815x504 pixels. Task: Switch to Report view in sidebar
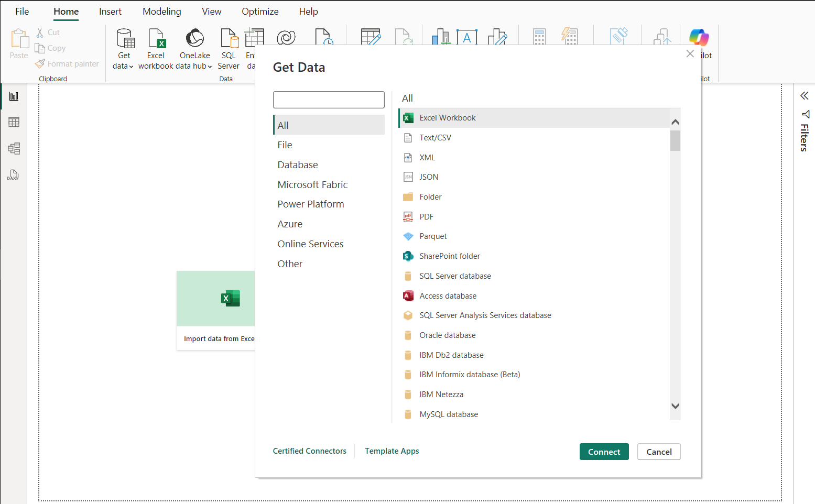pos(14,96)
